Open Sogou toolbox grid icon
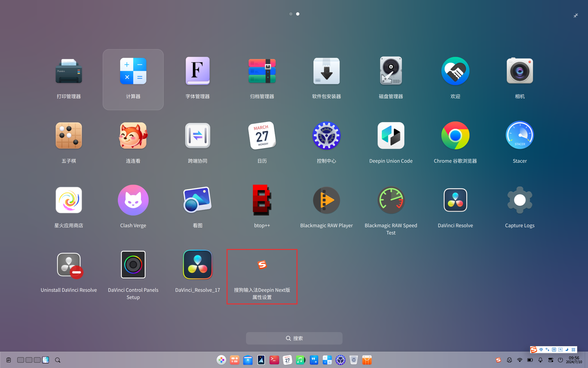 coord(574,350)
